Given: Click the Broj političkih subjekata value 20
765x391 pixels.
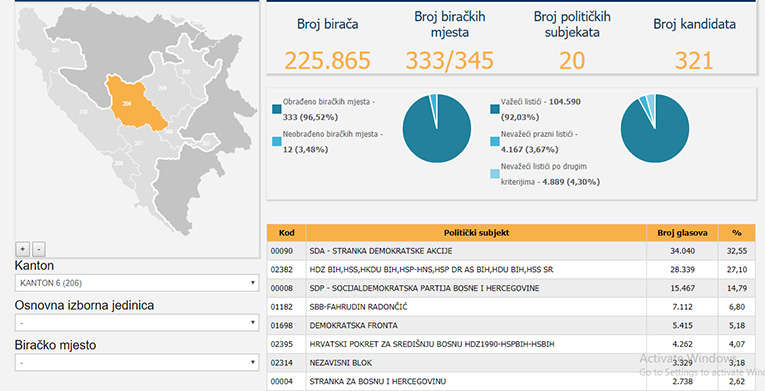Looking at the screenshot, I should tap(572, 61).
